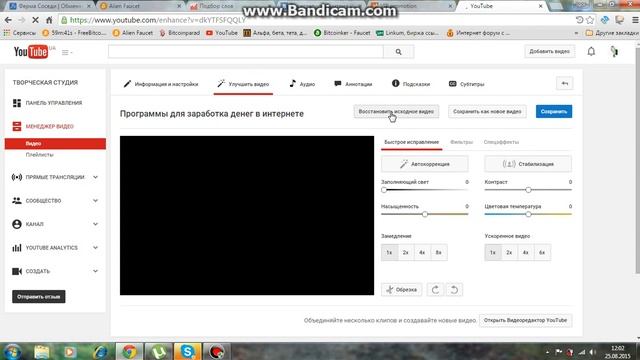Open the Фильтры tab
Image resolution: width=640 pixels, height=360 pixels.
click(x=462, y=142)
